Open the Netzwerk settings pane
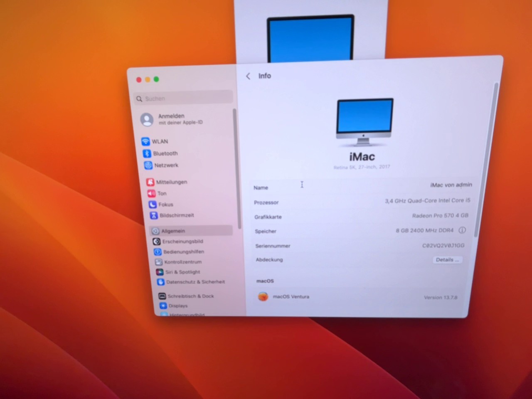 [166, 165]
